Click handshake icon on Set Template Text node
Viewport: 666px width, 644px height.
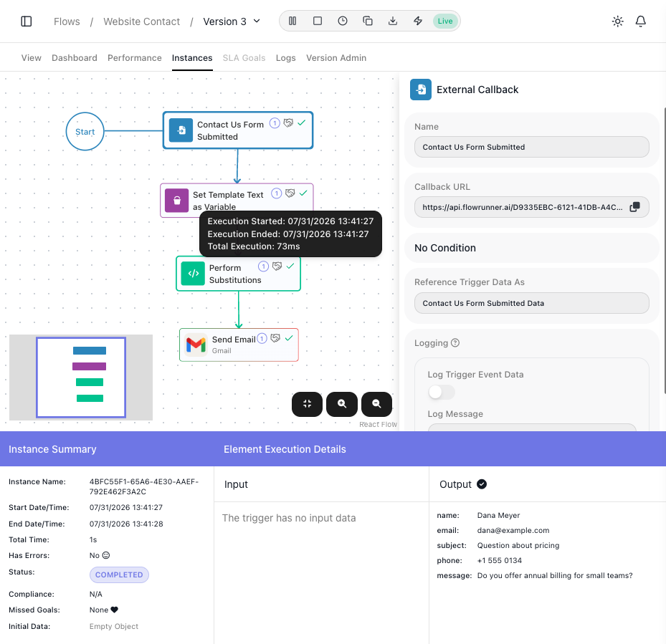point(290,193)
